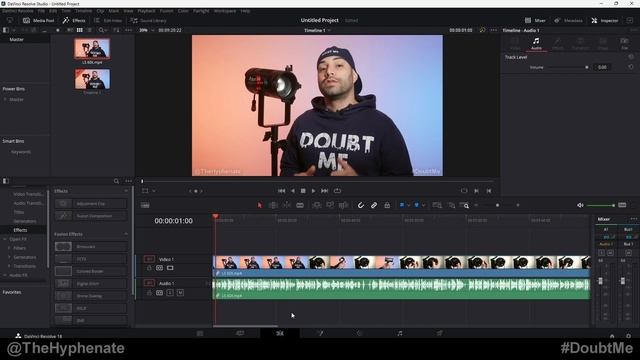Open the Edit Index panel
Viewport: 640px width, 360px height.
click(108, 20)
